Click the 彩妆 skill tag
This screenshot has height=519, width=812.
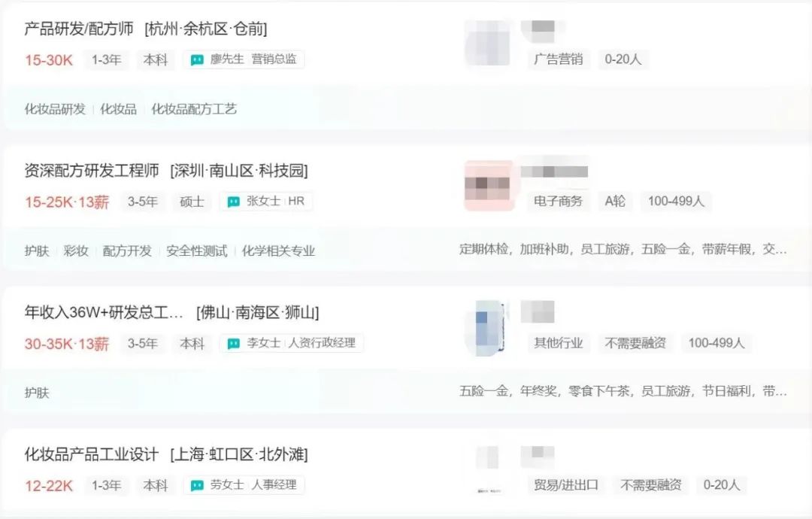76,251
